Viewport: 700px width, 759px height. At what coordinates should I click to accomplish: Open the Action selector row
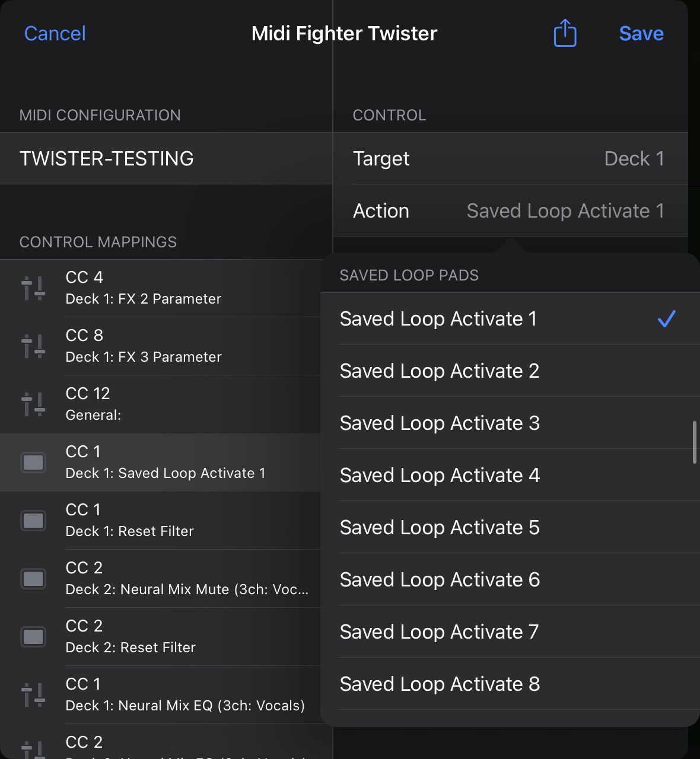(x=509, y=211)
